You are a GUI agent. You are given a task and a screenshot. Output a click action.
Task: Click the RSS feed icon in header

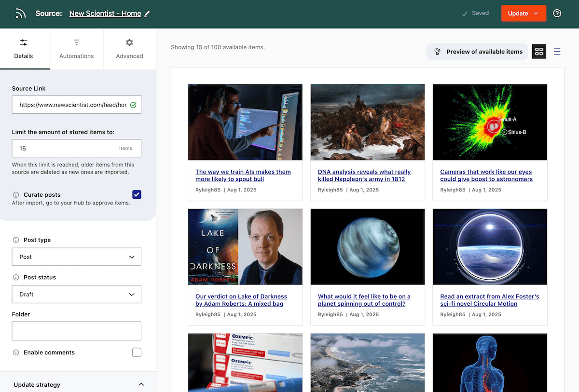(20, 14)
